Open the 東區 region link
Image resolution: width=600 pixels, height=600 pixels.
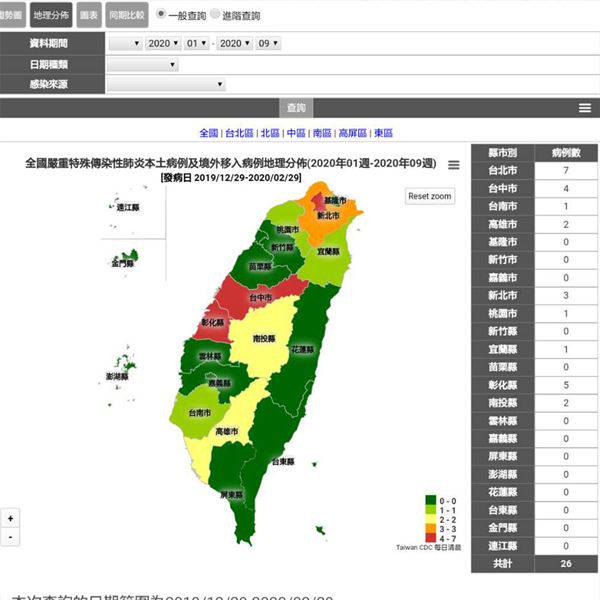[383, 133]
